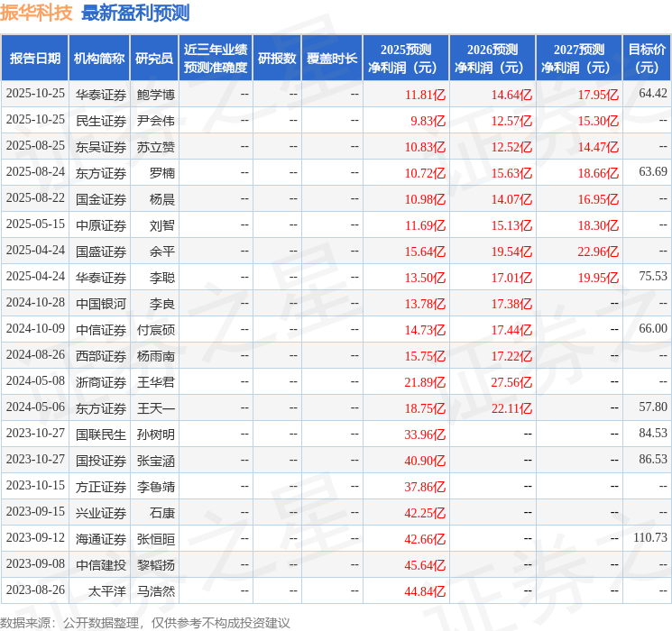Select the 国联民生 institution cell
This screenshot has height=631, width=672.
click(101, 434)
